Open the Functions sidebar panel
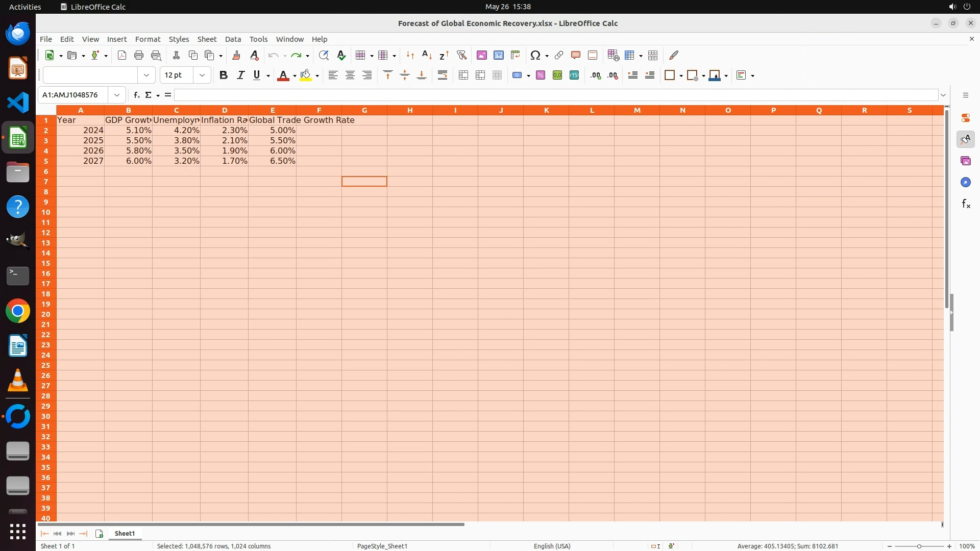 click(966, 204)
